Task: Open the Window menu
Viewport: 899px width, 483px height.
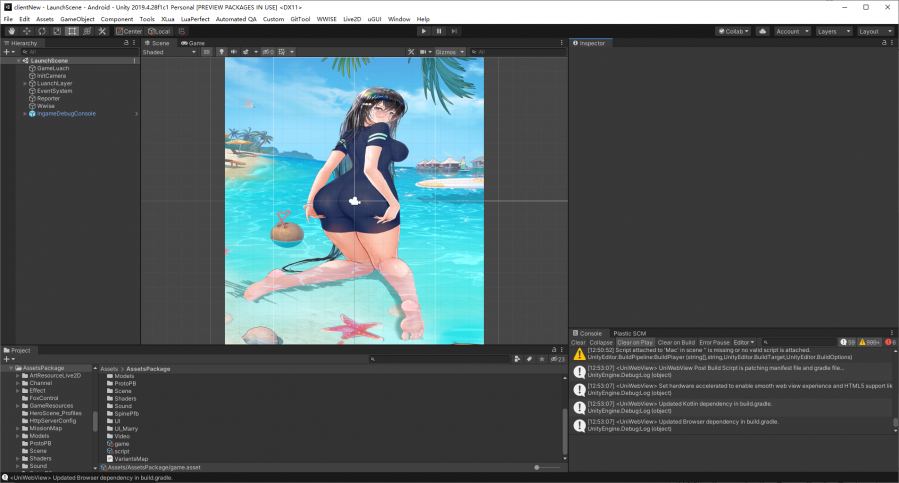Action: (x=399, y=19)
